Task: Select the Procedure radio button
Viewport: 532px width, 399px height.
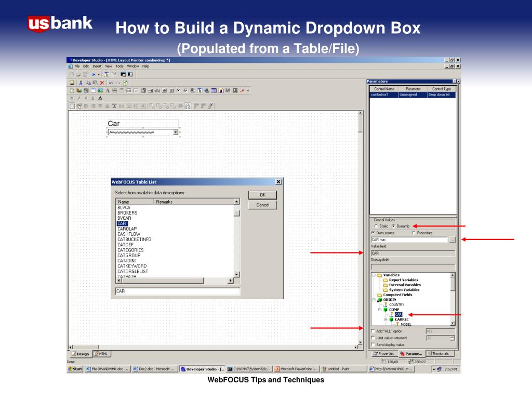Action: click(414, 233)
